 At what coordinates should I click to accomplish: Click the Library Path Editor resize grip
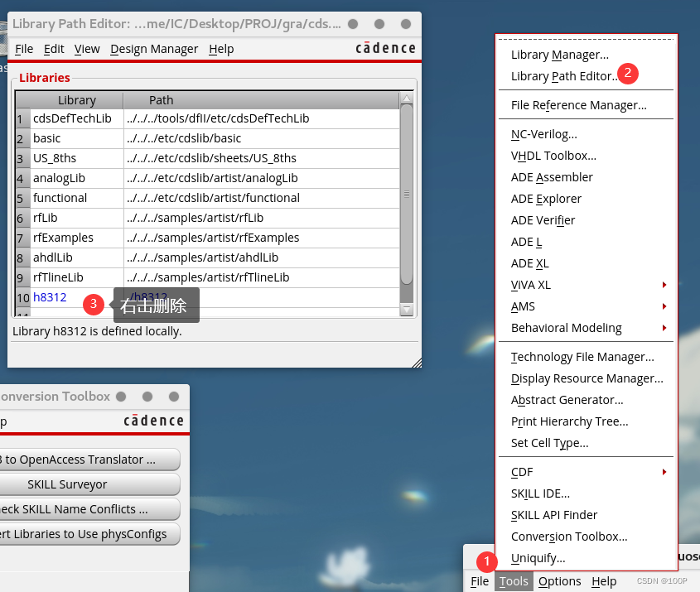(x=417, y=363)
